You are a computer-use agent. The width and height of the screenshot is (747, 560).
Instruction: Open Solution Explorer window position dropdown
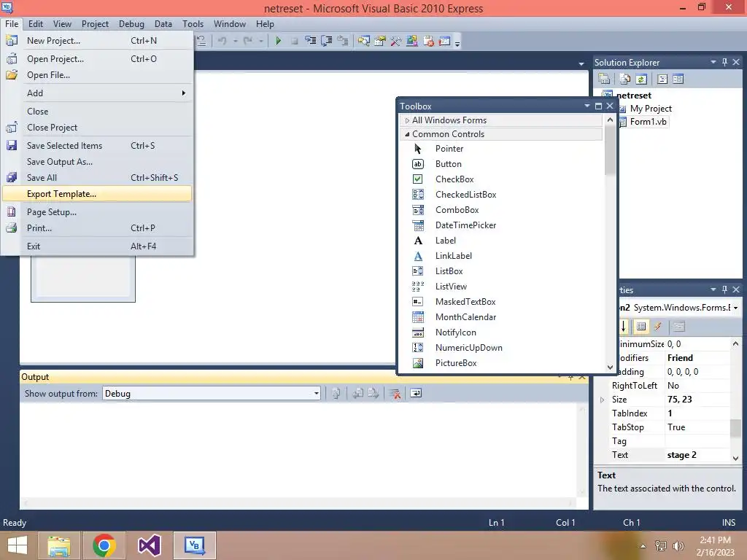713,63
